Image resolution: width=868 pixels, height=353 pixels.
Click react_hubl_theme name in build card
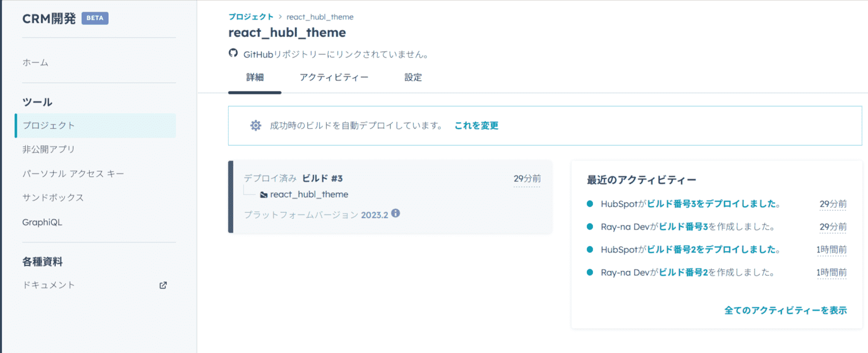coord(309,195)
